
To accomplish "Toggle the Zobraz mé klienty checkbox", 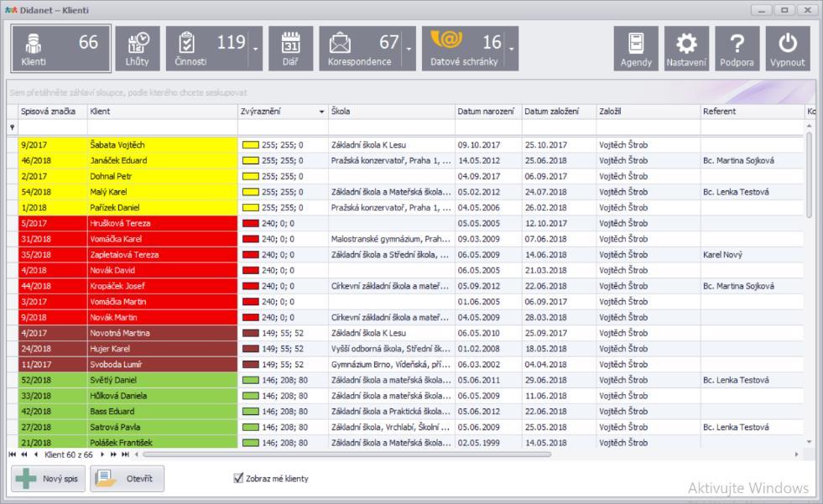I will [x=238, y=478].
